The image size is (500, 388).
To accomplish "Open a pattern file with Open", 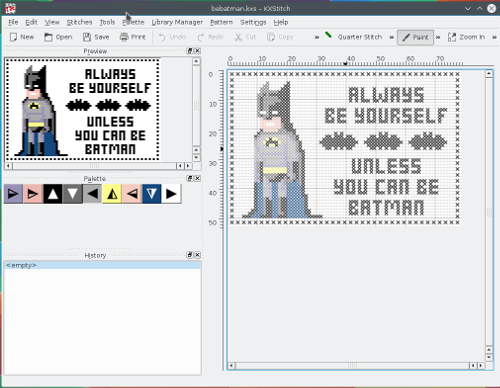I will point(58,37).
